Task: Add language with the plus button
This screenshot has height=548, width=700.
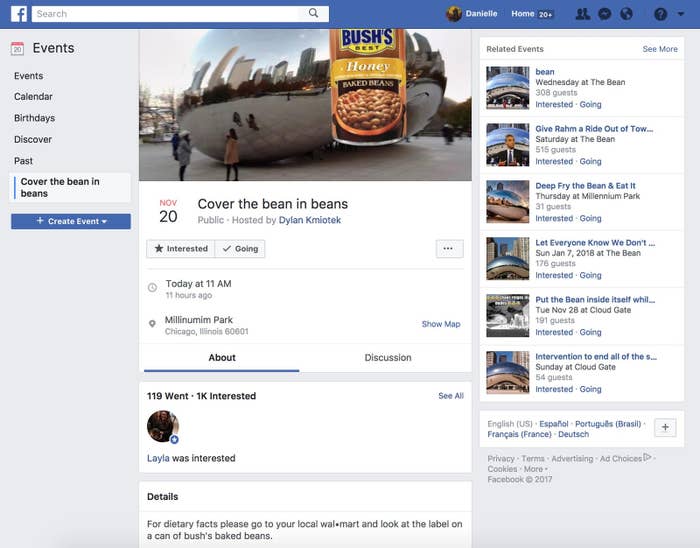Action: (x=665, y=427)
